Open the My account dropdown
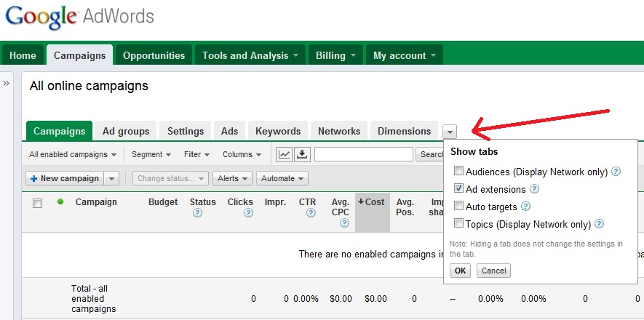The width and height of the screenshot is (644, 320). click(x=404, y=55)
